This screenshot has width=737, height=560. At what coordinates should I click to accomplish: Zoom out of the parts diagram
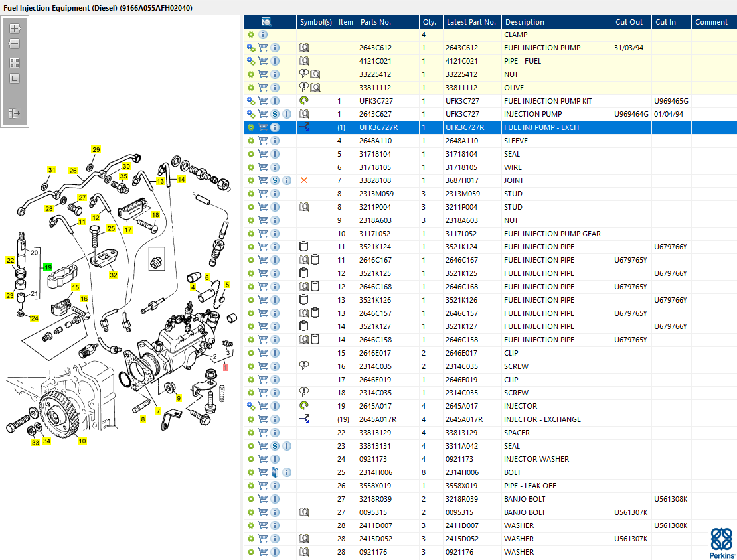[15, 44]
